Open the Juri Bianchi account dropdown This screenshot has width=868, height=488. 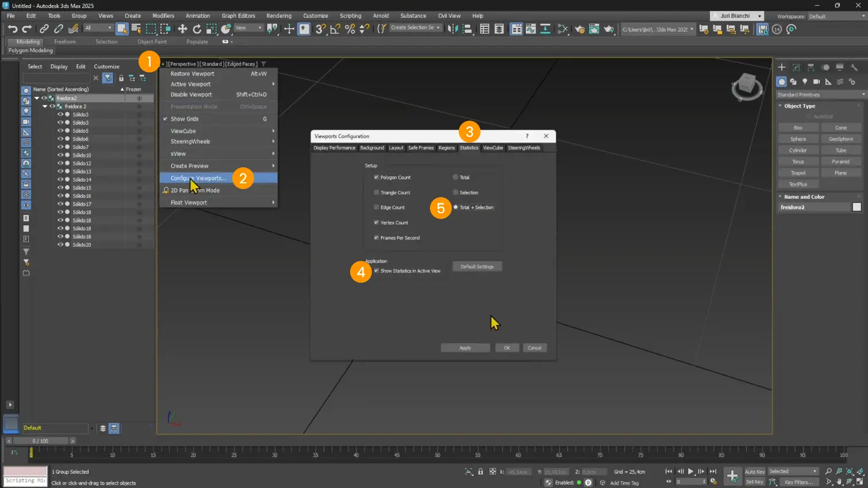737,16
